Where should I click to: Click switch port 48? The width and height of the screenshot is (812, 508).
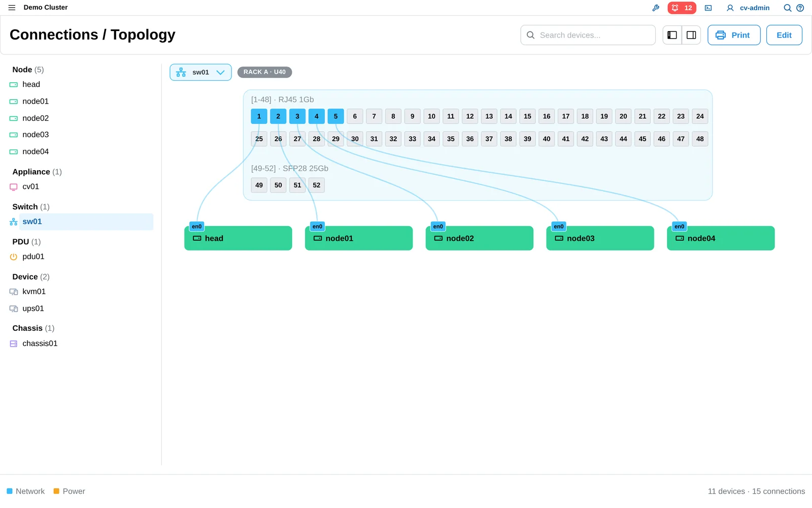(x=700, y=139)
